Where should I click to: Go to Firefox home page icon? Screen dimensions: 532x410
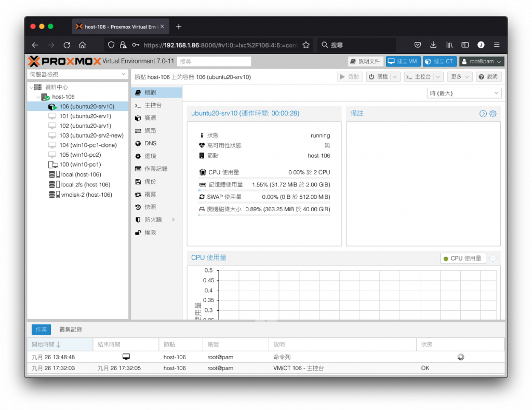point(83,45)
